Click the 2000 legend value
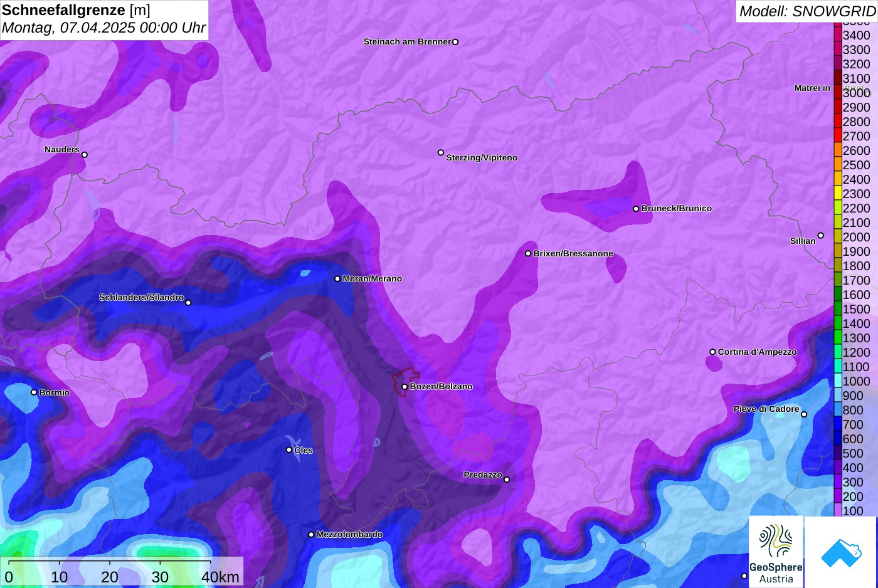This screenshot has width=878, height=588. click(x=857, y=237)
